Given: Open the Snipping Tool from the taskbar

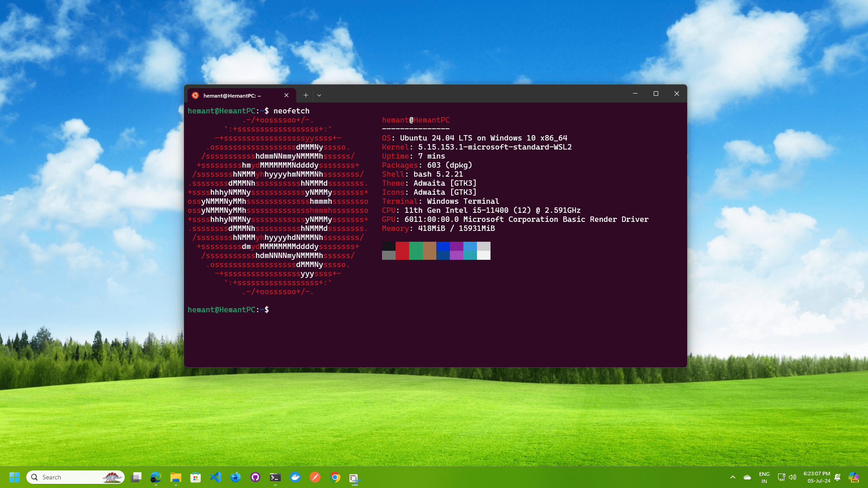Looking at the screenshot, I should point(355,477).
